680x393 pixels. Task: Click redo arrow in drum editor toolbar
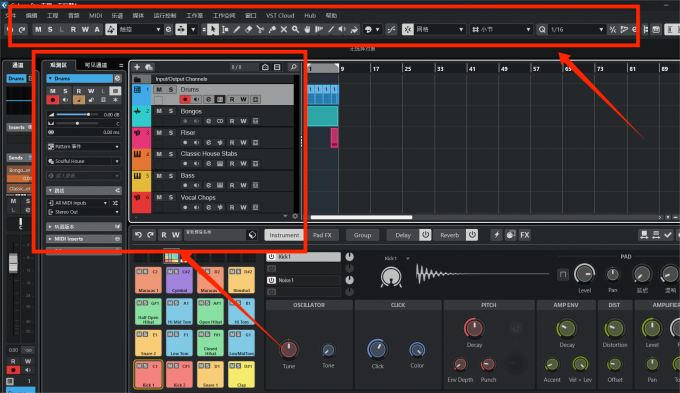coord(150,235)
